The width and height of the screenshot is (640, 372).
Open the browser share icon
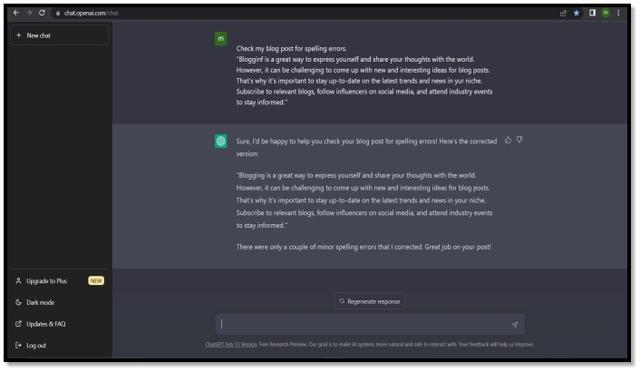click(x=563, y=13)
